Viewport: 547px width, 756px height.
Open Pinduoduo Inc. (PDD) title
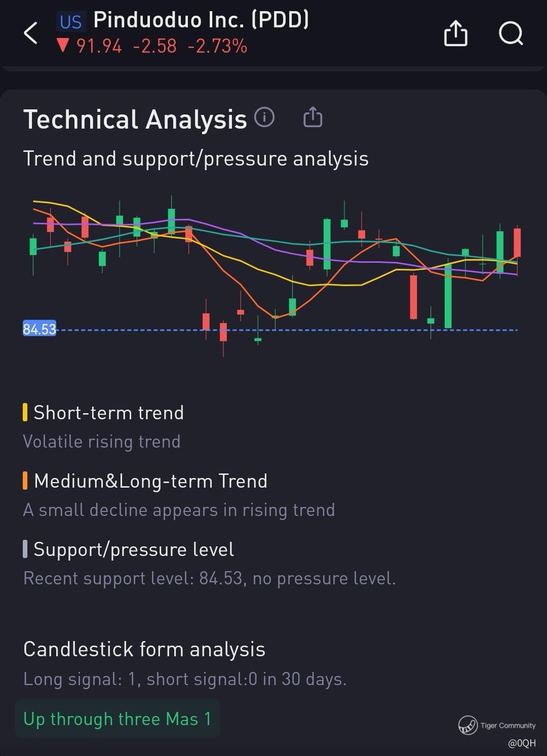[x=201, y=20]
